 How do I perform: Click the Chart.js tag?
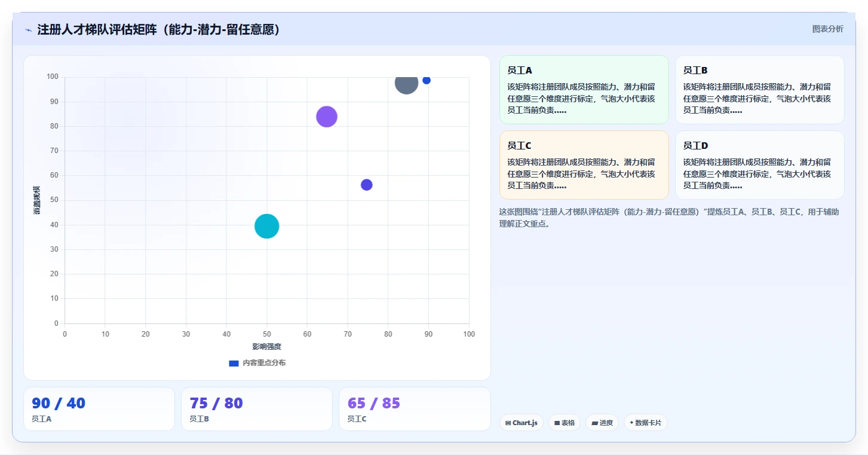click(x=522, y=423)
